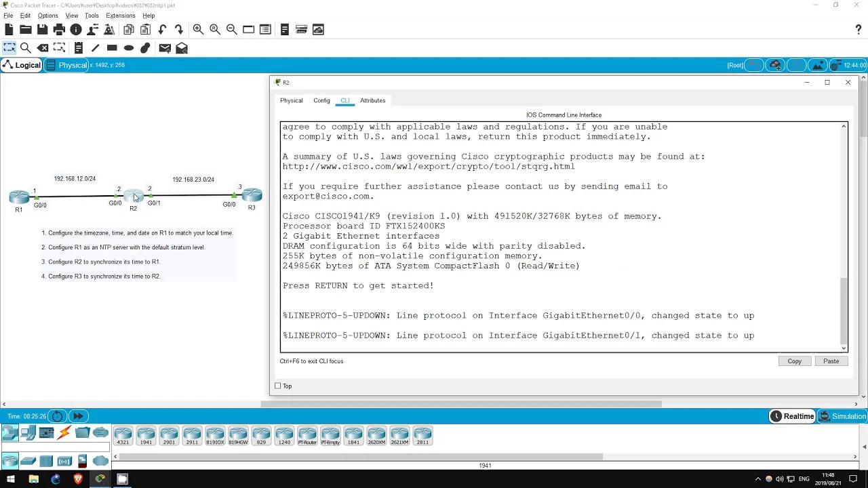Open the [Root] cluster selector

click(735, 65)
